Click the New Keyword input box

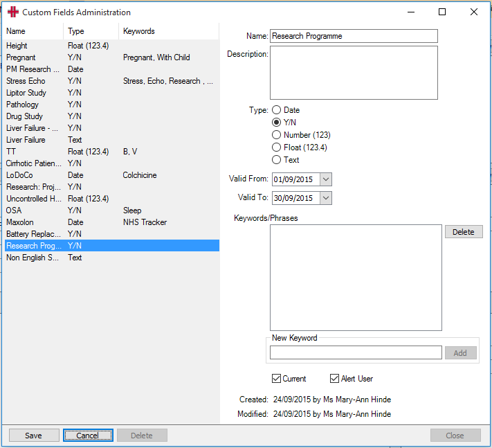pyautogui.click(x=356, y=352)
